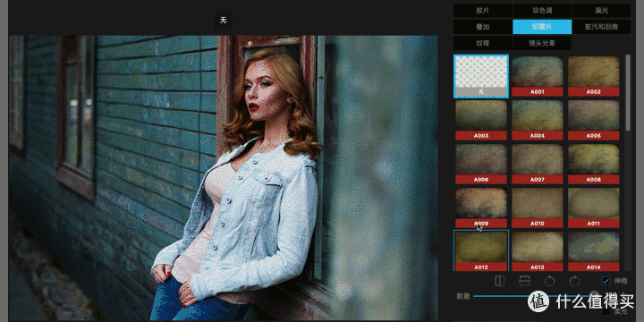
Task: Apply the A009 texture thumbnail
Action: point(481,208)
